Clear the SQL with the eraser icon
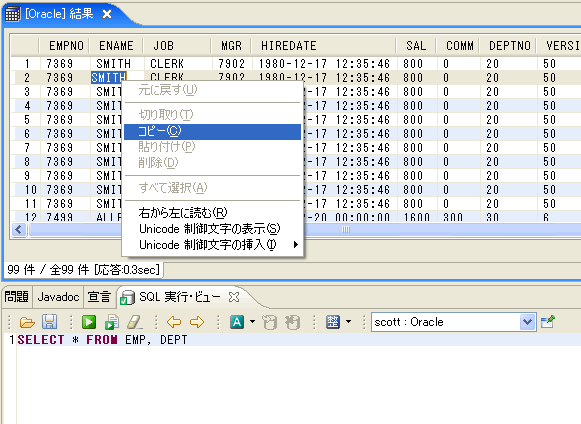This screenshot has height=424, width=581. click(135, 322)
